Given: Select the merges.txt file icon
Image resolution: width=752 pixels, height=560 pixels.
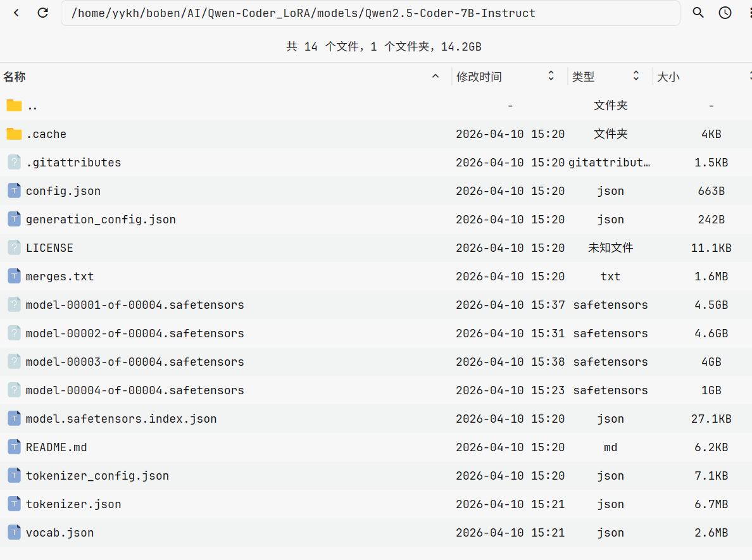Looking at the screenshot, I should coord(15,276).
